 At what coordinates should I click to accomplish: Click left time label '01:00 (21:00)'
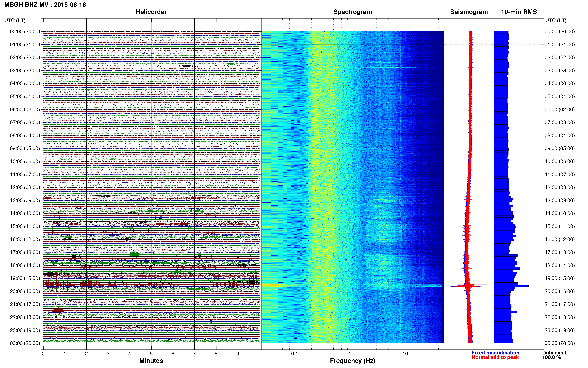pos(25,45)
